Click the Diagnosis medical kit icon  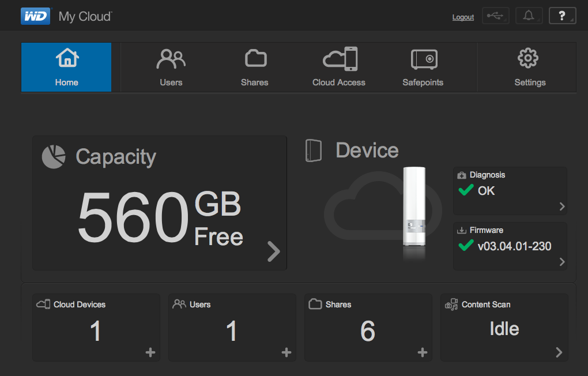(462, 175)
